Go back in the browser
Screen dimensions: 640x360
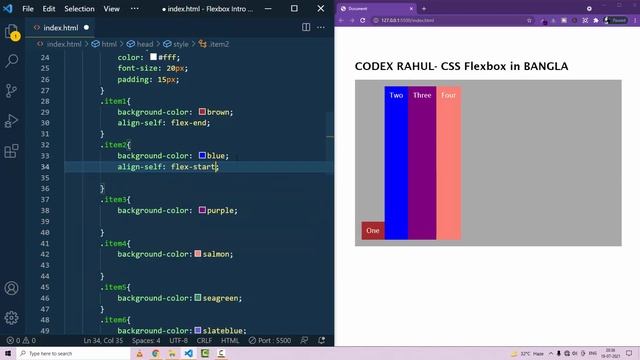click(341, 20)
